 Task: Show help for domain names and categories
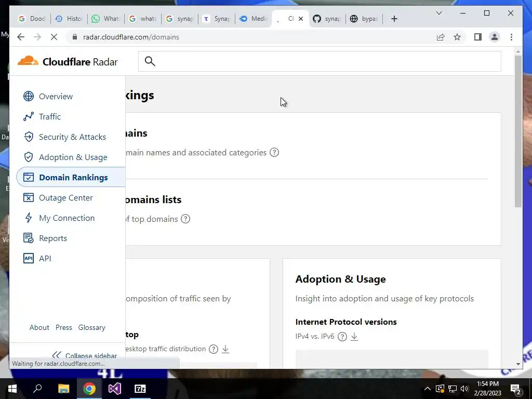point(274,152)
